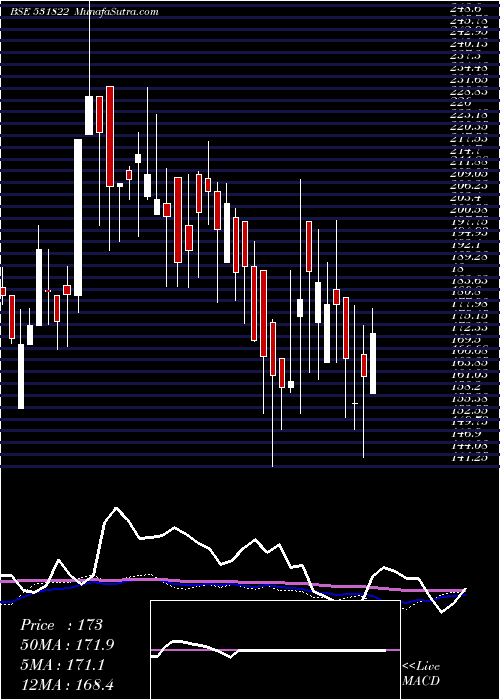
Task: Select the 5MA : 171.1 value
Action: [x=62, y=665]
